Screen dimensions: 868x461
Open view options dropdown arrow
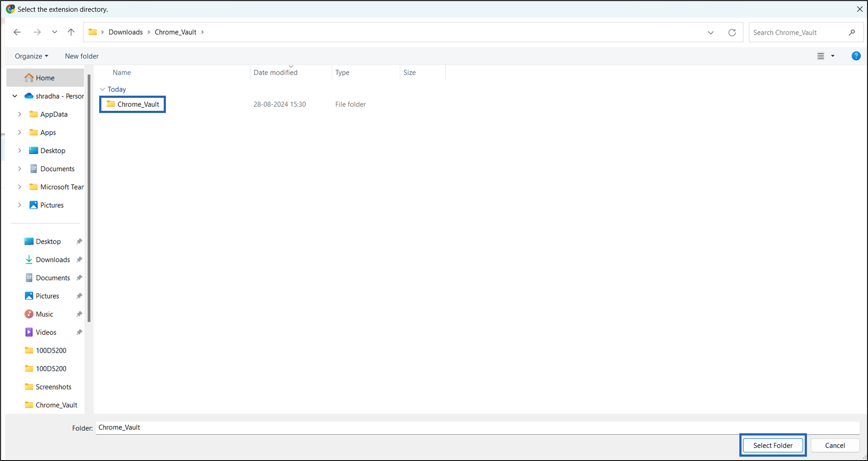pyautogui.click(x=832, y=56)
